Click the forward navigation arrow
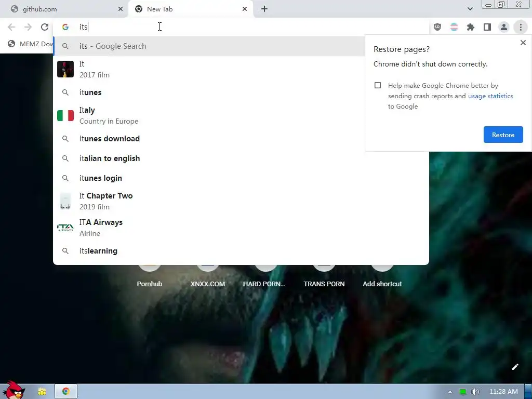Viewport: 532px width, 399px height. tap(28, 27)
